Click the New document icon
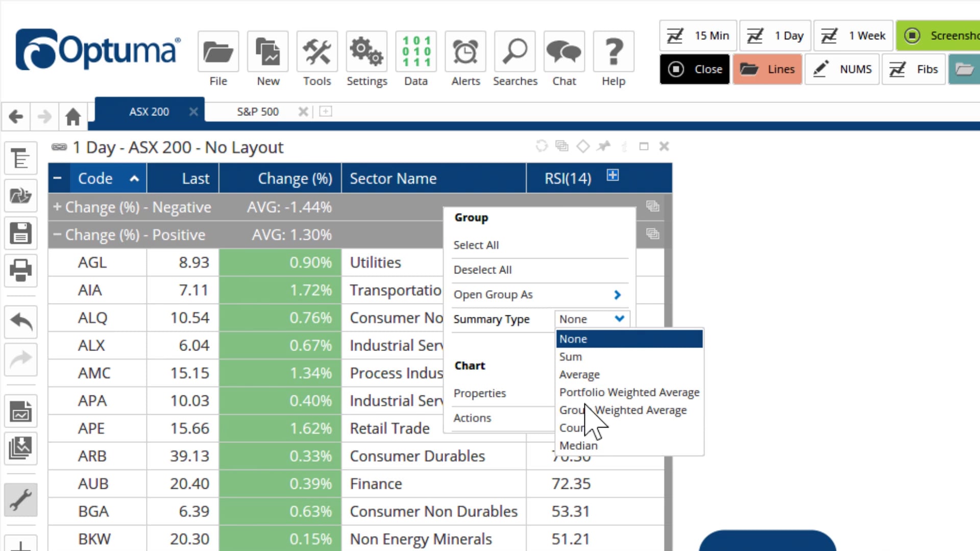The height and width of the screenshot is (551, 980). (x=268, y=52)
